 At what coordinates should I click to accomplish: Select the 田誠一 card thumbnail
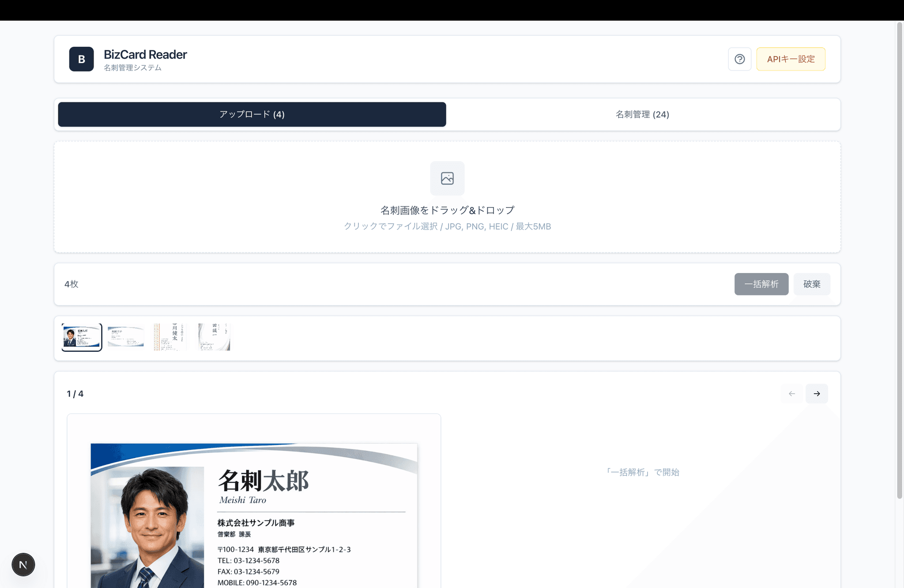pyautogui.click(x=213, y=337)
